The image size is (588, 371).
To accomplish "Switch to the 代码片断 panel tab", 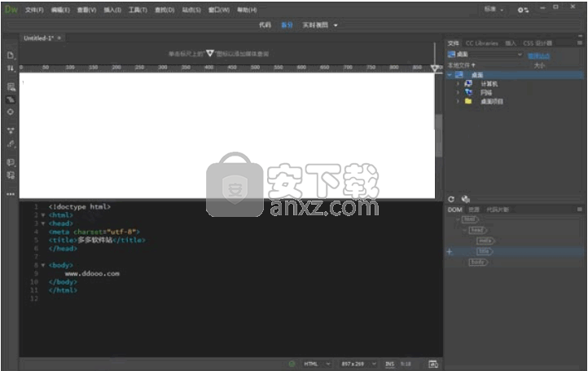I will tap(498, 210).
